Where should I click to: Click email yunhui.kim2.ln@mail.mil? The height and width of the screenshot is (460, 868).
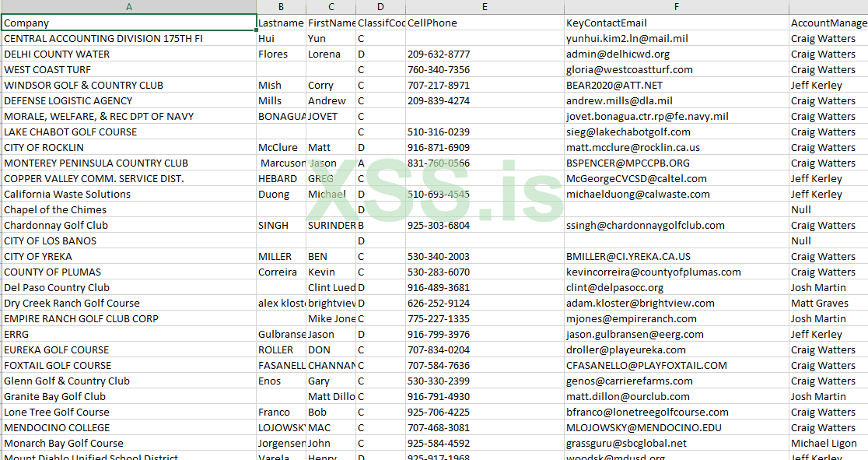pyautogui.click(x=627, y=38)
